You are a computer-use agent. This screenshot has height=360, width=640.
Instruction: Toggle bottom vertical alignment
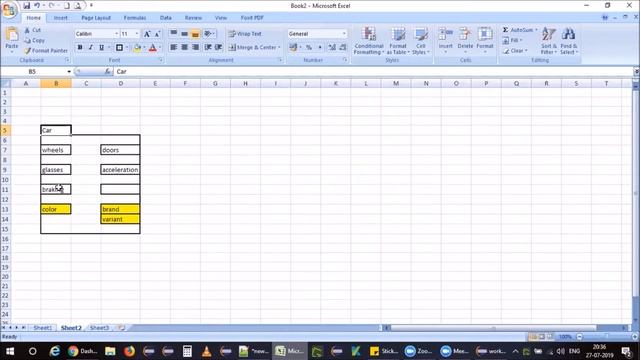pos(195,33)
